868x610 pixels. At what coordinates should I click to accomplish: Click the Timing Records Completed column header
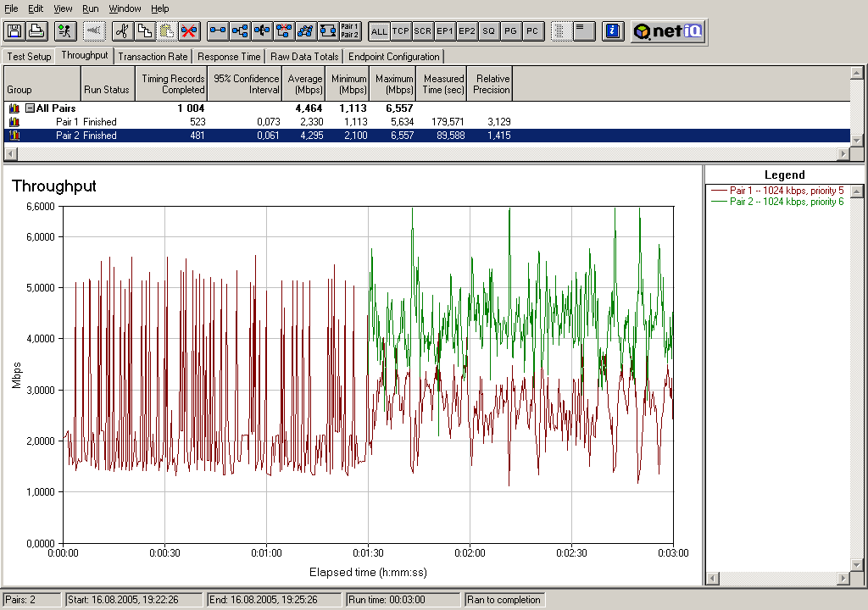click(173, 84)
